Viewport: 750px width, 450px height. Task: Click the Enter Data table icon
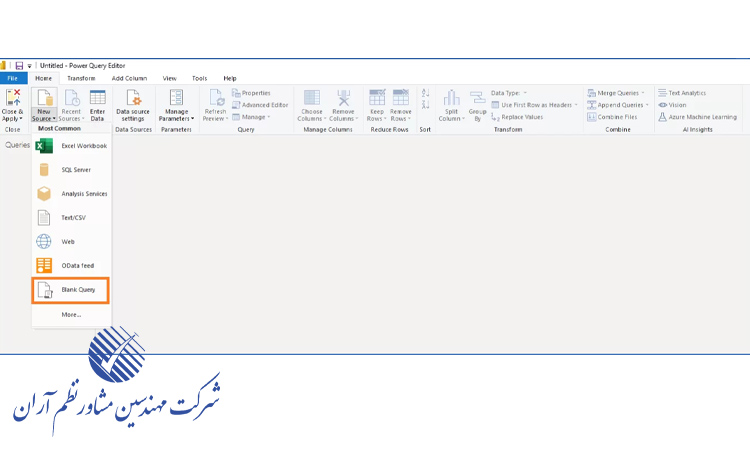coord(98,97)
